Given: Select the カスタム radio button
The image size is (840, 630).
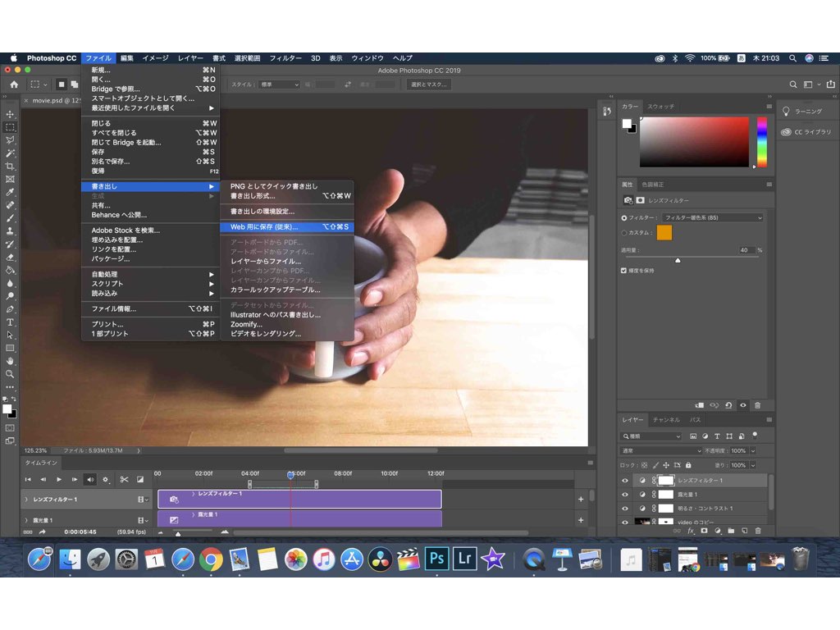Looking at the screenshot, I should (x=624, y=233).
